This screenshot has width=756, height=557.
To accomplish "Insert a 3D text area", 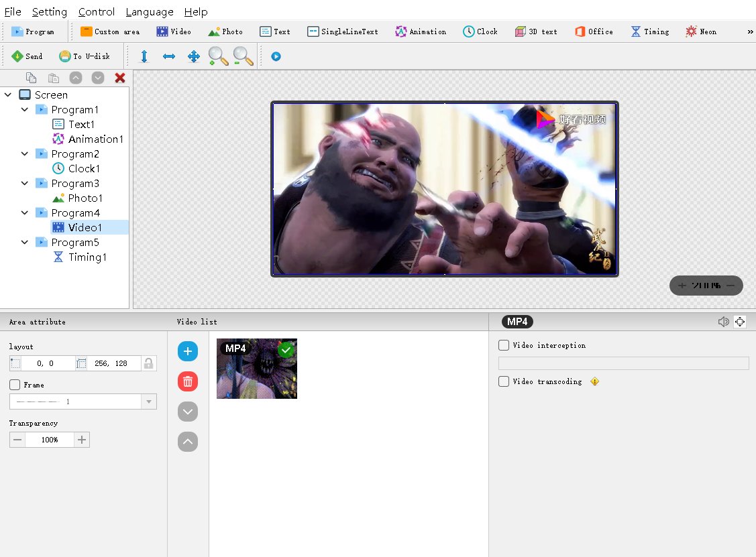I will click(x=536, y=32).
